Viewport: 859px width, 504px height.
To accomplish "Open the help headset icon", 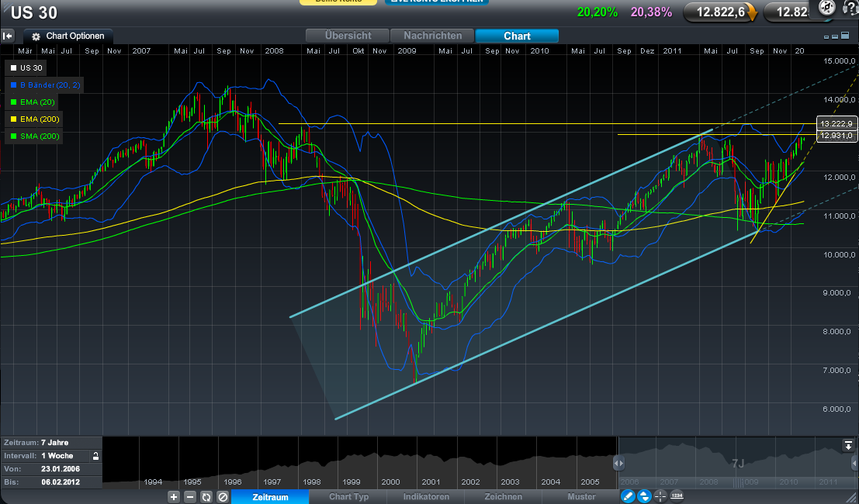I will tap(849, 8).
